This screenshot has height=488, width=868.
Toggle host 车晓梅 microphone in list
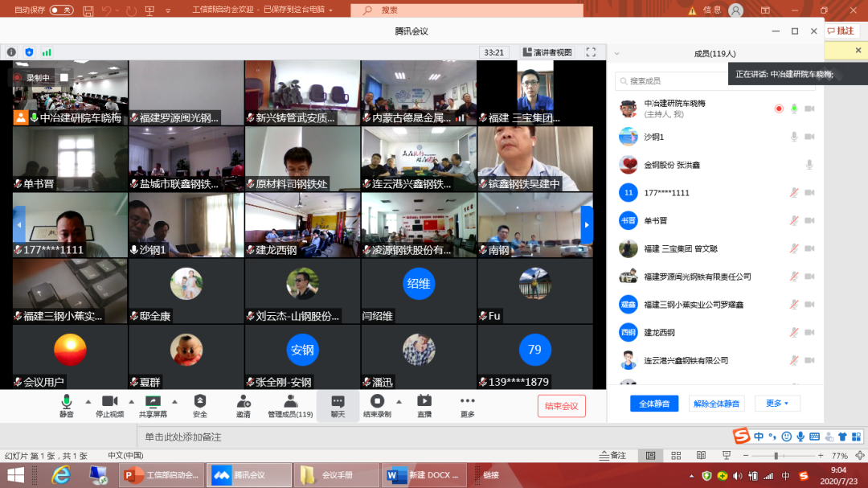[x=794, y=109]
